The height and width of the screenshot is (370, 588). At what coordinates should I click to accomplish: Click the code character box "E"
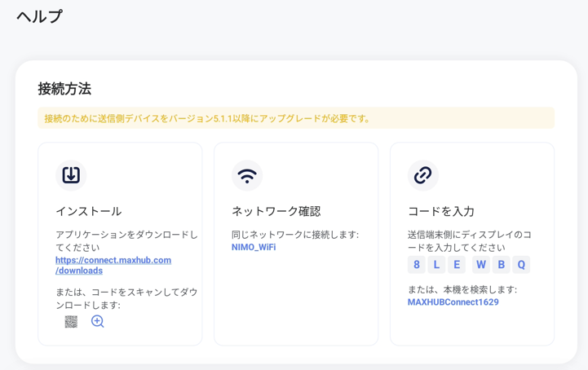click(457, 265)
